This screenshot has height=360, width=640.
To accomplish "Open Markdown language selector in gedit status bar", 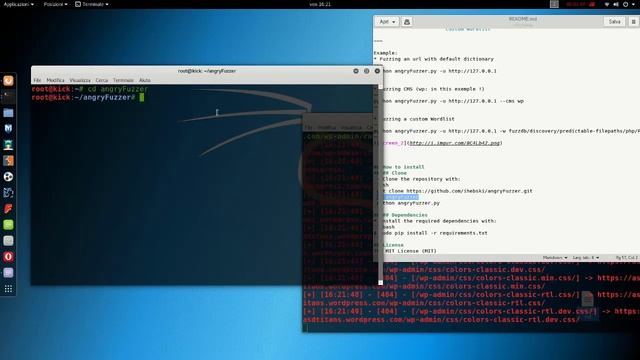I will pyautogui.click(x=555, y=258).
